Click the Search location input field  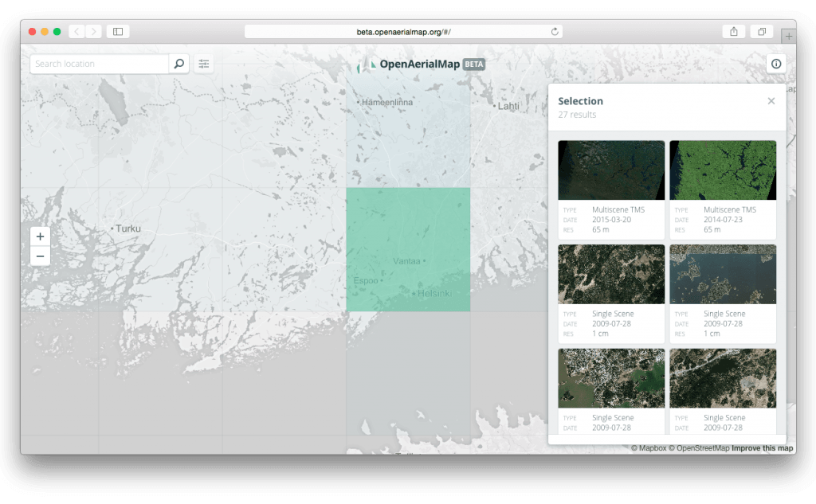[100, 63]
